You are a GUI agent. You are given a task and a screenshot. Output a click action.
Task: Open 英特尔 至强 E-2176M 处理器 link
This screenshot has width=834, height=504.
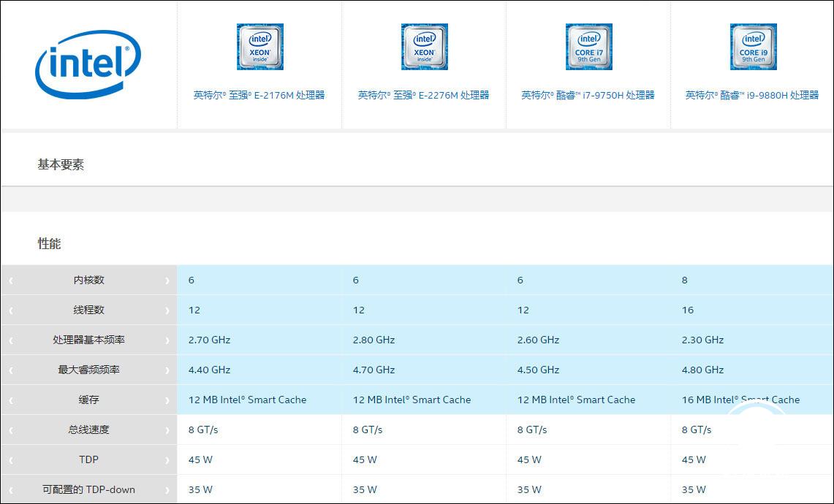pos(259,95)
